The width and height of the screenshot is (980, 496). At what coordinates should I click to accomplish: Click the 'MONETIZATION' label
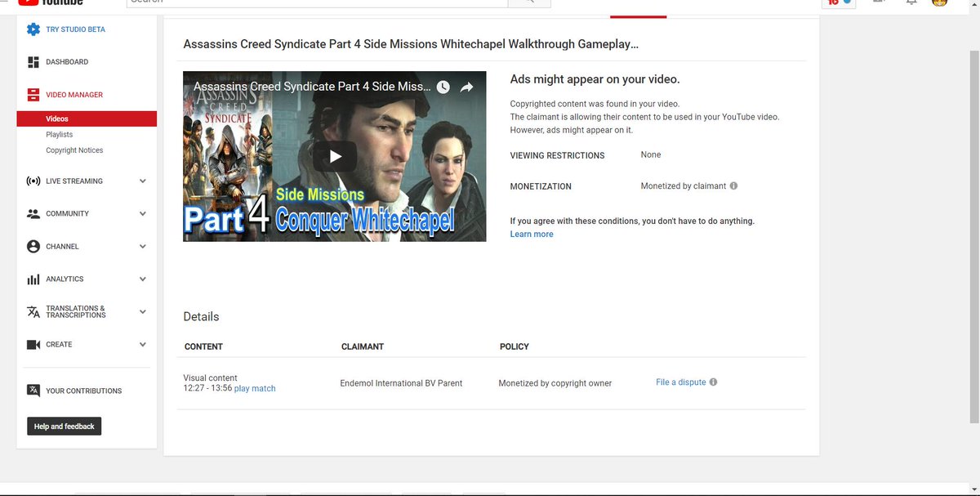tap(541, 186)
